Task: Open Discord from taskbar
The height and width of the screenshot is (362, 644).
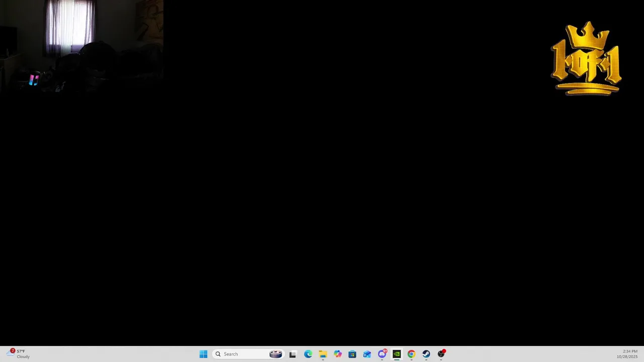Action: pyautogui.click(x=382, y=354)
